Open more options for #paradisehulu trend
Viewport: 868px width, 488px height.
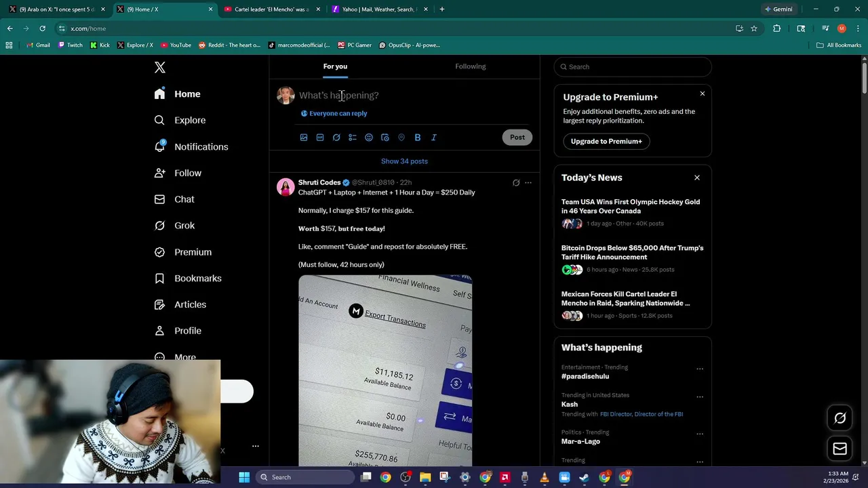[700, 369]
